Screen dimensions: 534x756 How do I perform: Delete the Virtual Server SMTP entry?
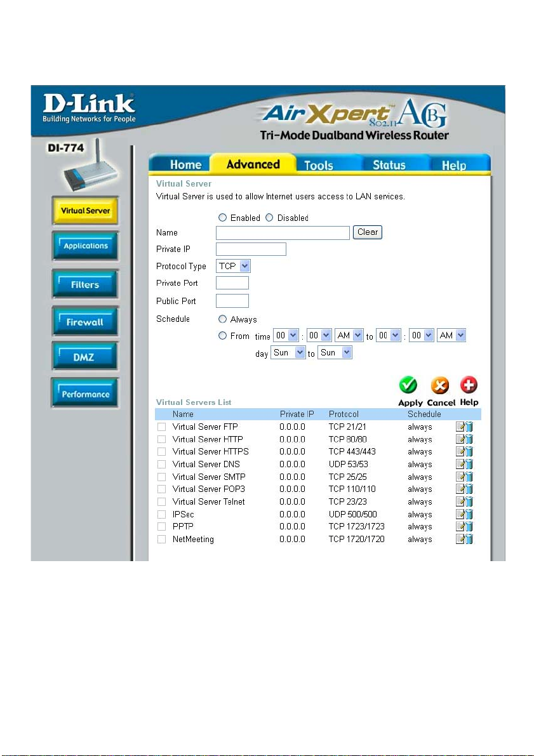pyautogui.click(x=469, y=477)
